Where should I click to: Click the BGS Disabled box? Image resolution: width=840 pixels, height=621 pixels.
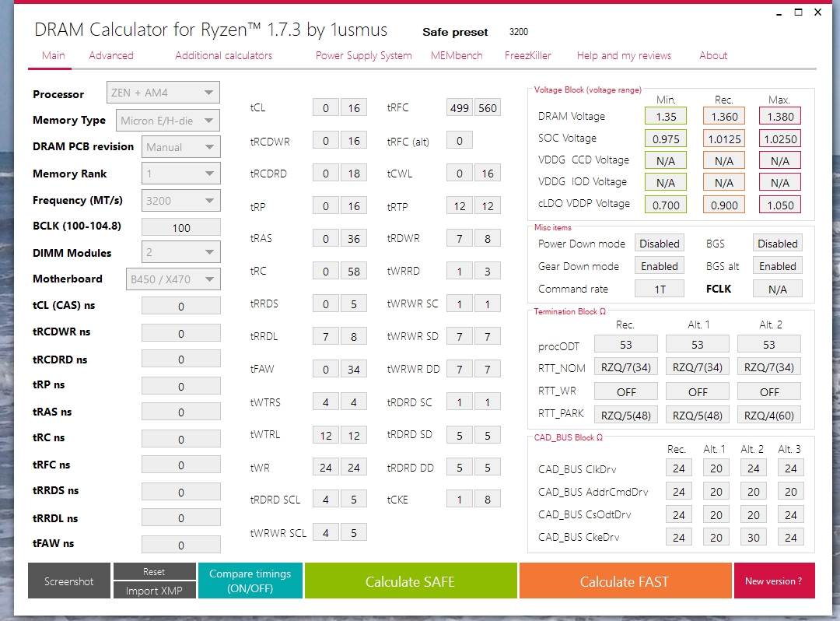point(777,244)
